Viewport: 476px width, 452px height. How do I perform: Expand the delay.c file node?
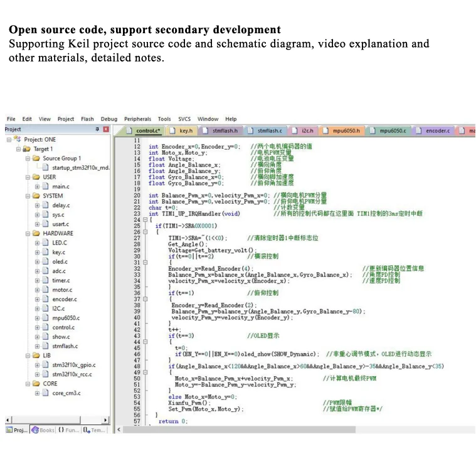point(38,206)
